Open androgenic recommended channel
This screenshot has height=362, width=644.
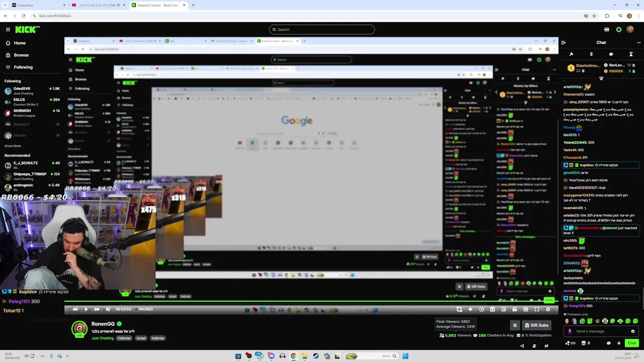pos(32,187)
